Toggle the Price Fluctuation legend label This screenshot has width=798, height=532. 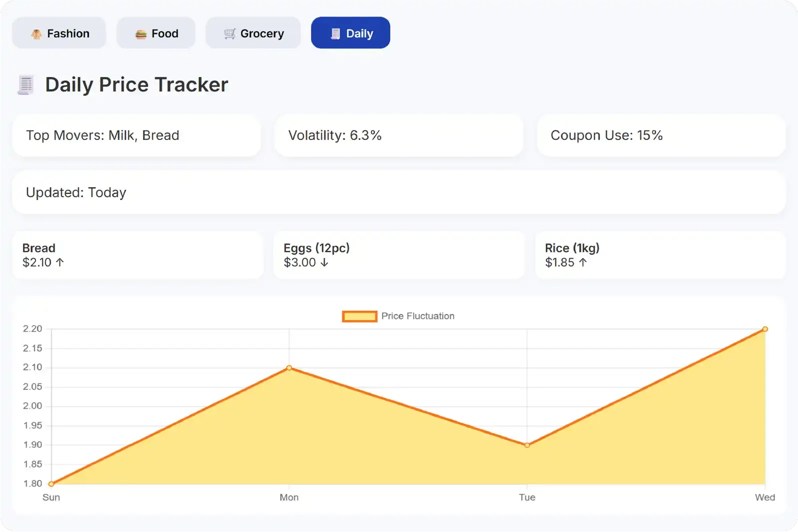point(418,316)
